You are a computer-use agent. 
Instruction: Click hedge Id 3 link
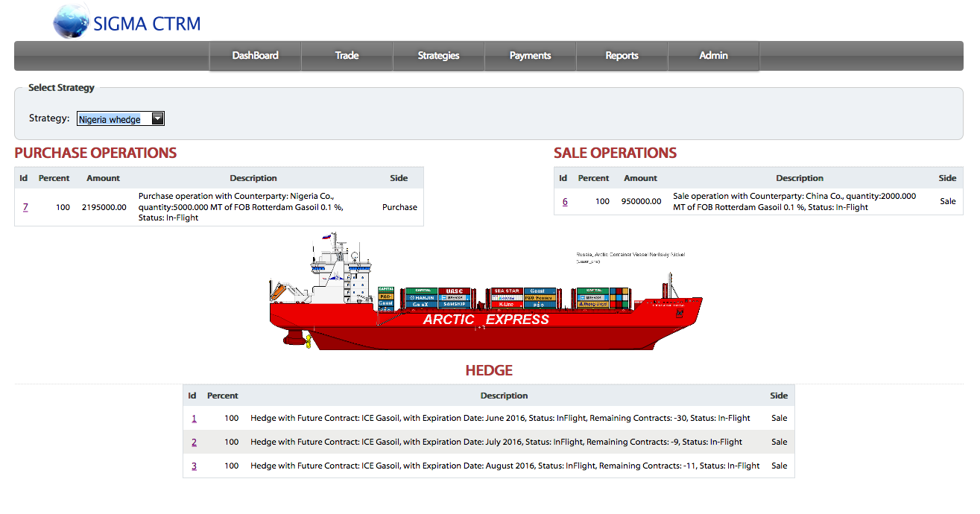coord(194,466)
